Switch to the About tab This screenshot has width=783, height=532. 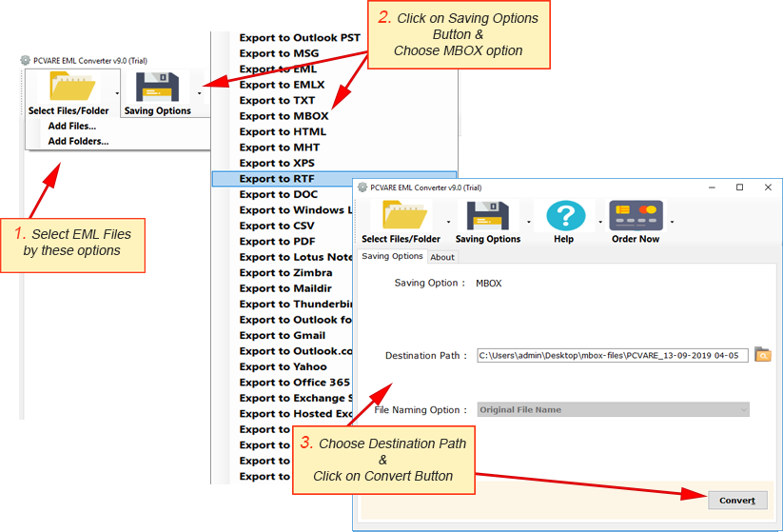(442, 257)
